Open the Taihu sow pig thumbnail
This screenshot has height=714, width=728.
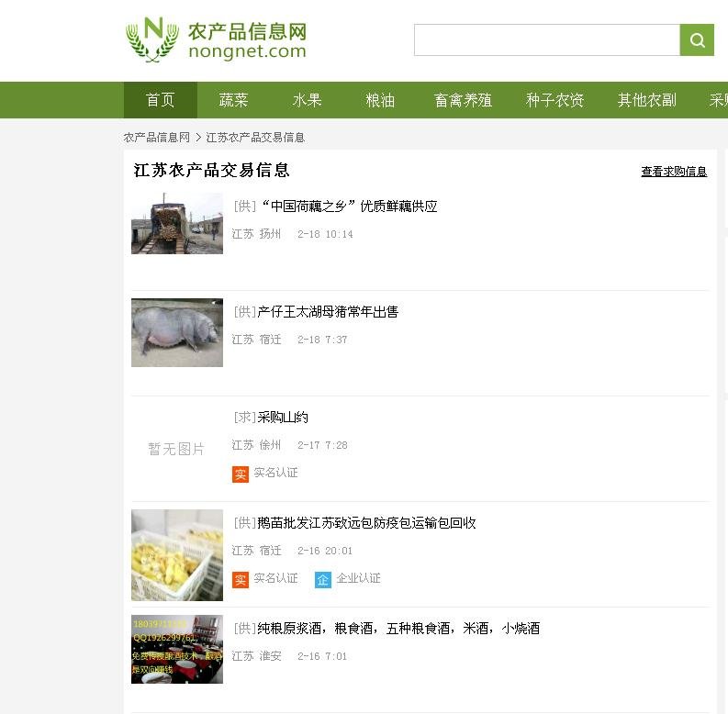(177, 332)
